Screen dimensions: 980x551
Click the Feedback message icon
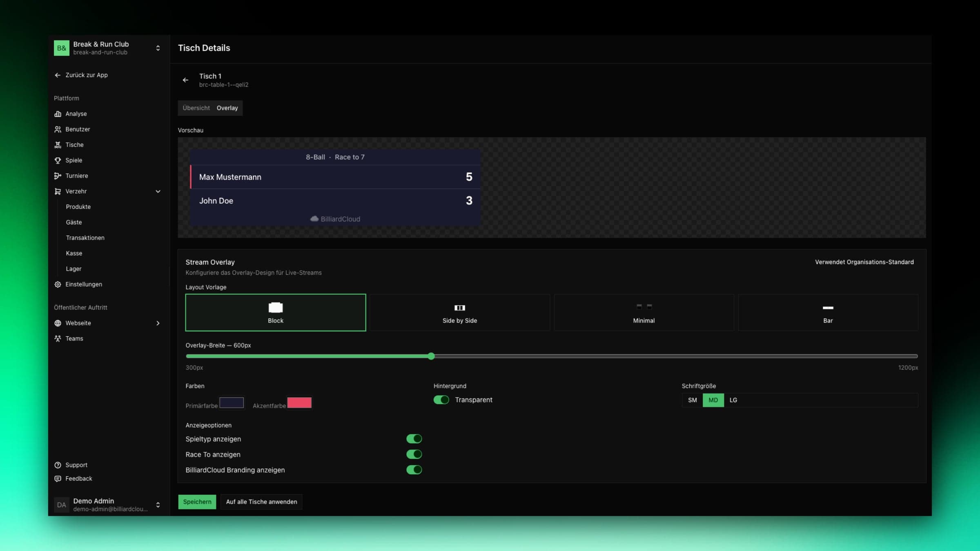tap(58, 479)
